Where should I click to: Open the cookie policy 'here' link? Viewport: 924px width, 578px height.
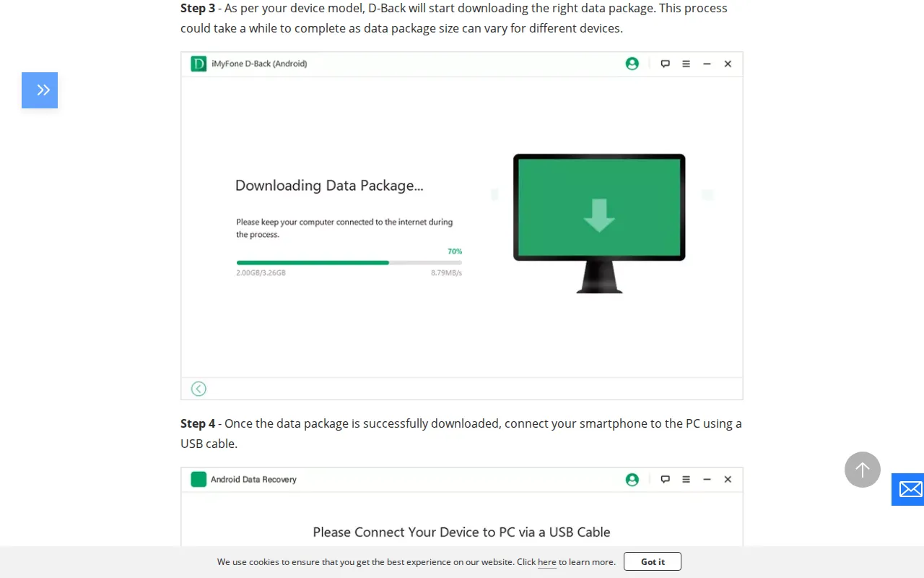547,562
